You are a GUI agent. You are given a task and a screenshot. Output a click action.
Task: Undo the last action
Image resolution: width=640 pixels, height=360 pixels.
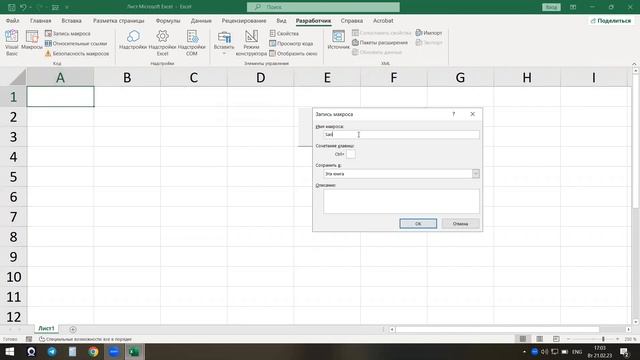[x=23, y=7]
